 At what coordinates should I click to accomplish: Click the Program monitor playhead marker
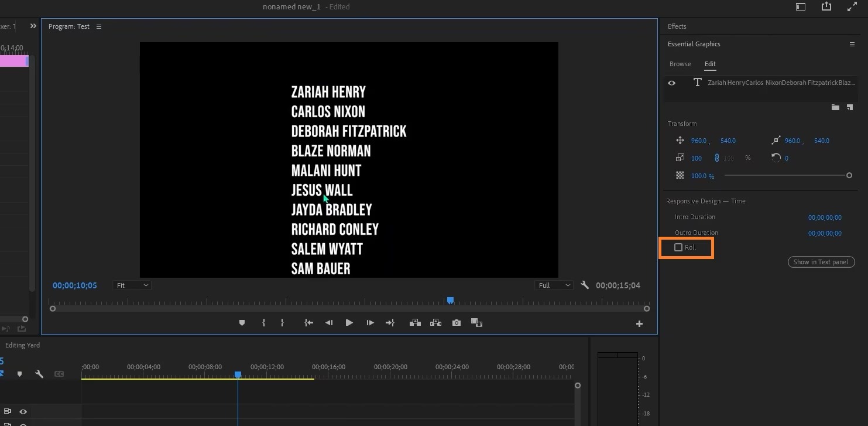coord(450,300)
